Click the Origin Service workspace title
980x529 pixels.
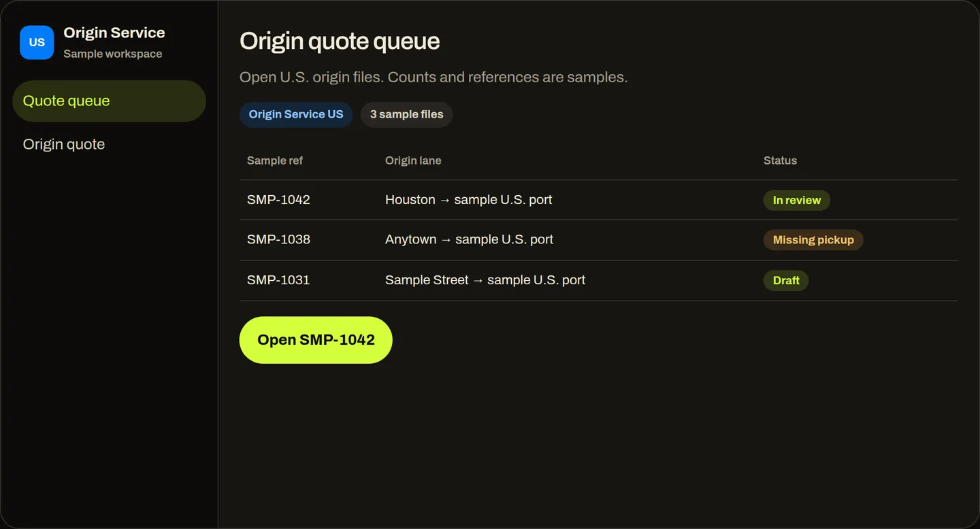(x=114, y=33)
